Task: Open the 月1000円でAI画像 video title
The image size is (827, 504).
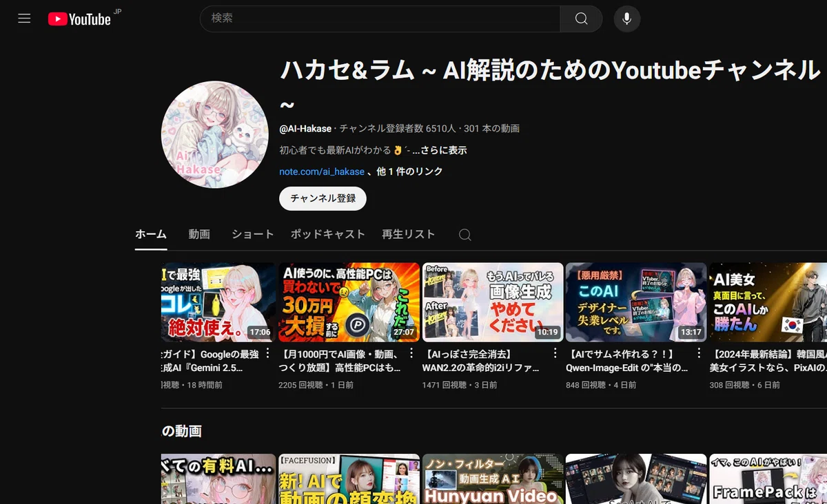Action: point(340,361)
